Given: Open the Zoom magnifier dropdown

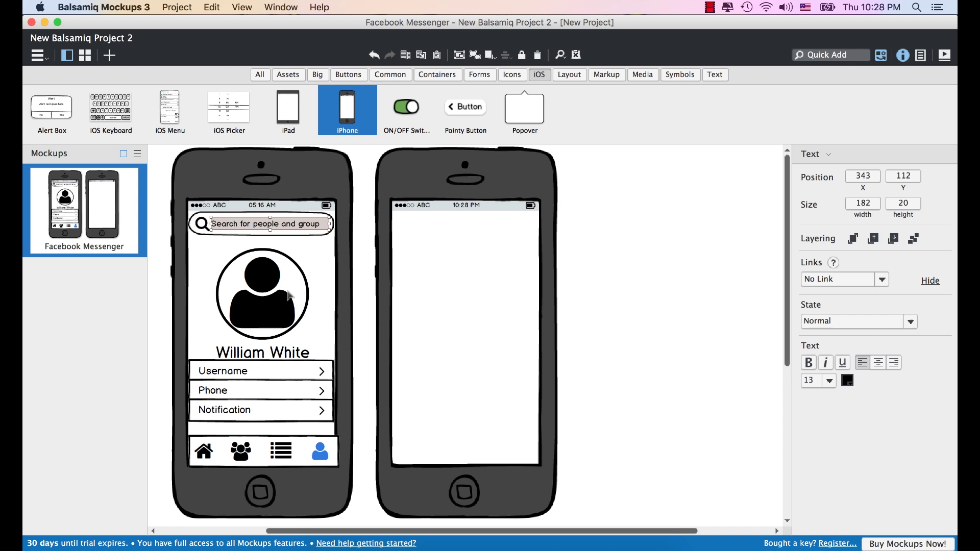Looking at the screenshot, I should coord(560,55).
